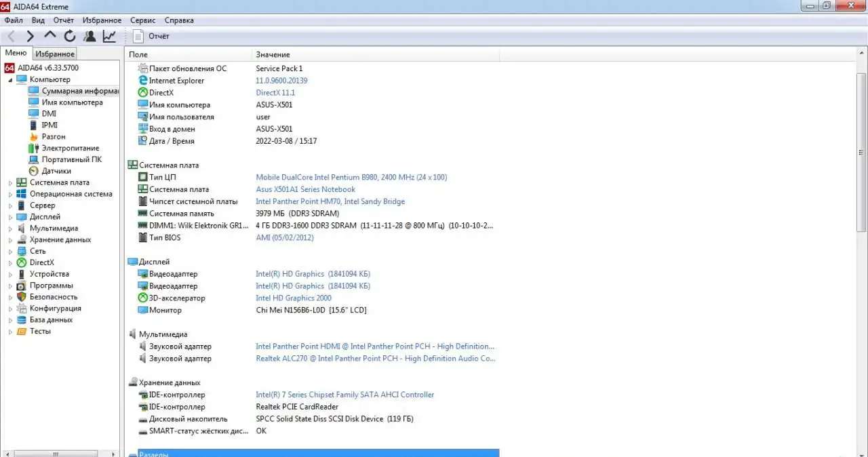Open Портативный ПК laptop icon
Image resolution: width=868 pixels, height=457 pixels.
(34, 159)
